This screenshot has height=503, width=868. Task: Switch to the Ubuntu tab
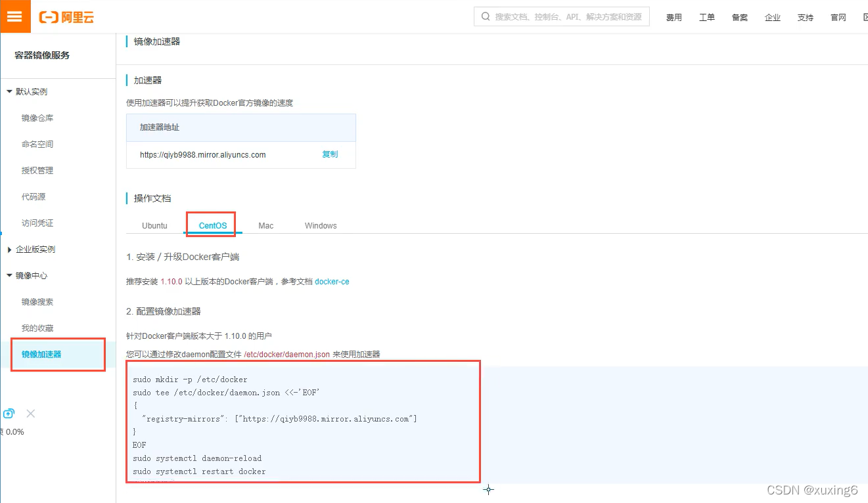tap(154, 225)
